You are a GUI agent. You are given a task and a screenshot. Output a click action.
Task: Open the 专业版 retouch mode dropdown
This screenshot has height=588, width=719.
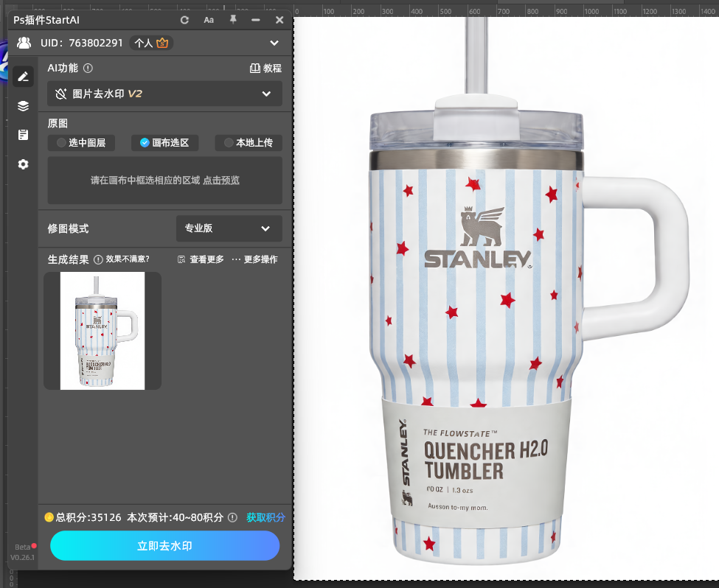click(x=229, y=228)
